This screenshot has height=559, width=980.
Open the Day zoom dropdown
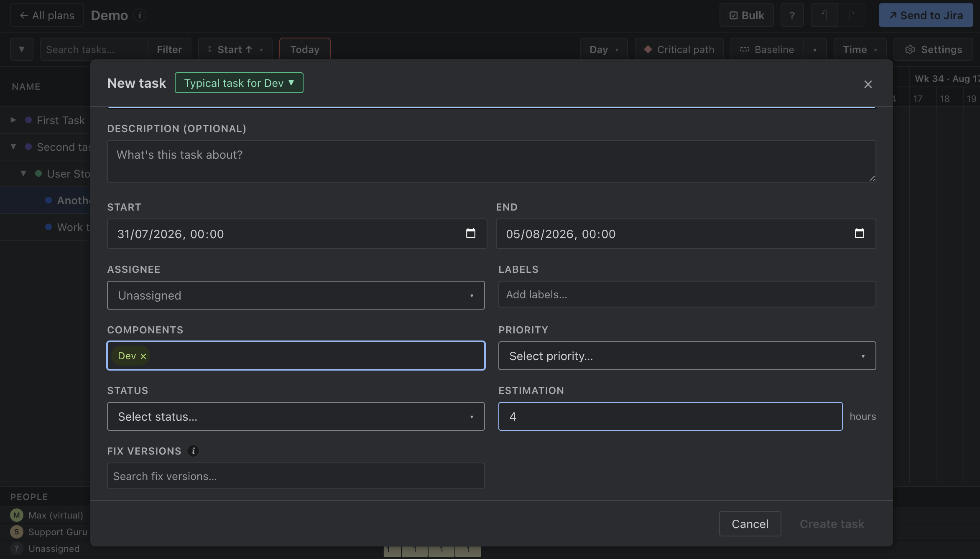coord(604,49)
